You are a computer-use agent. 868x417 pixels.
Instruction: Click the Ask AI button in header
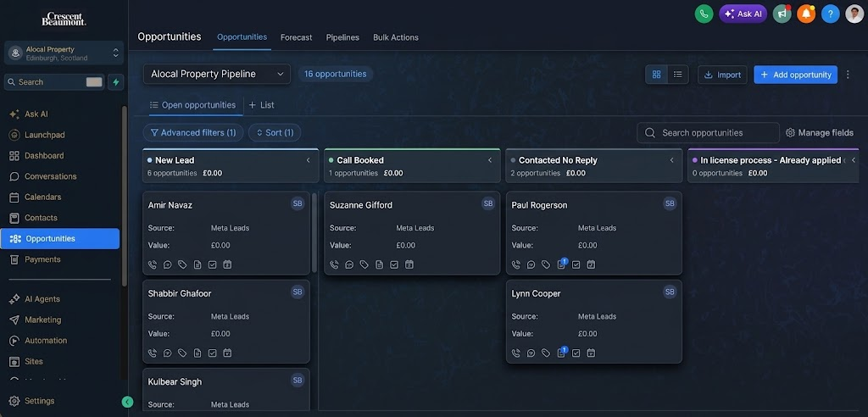click(x=743, y=14)
